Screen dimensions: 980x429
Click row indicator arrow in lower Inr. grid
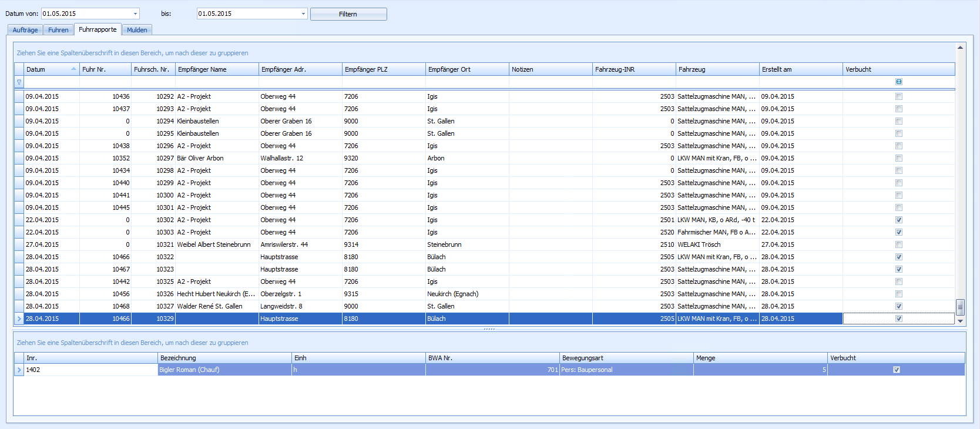point(19,370)
